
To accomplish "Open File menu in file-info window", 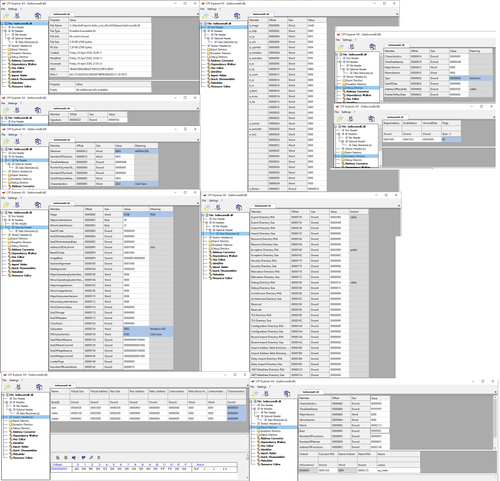I will click(3, 9).
